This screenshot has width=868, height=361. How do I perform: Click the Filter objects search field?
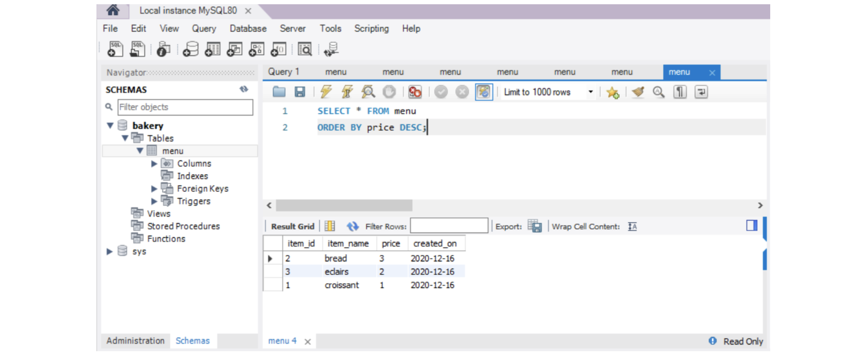coord(185,107)
